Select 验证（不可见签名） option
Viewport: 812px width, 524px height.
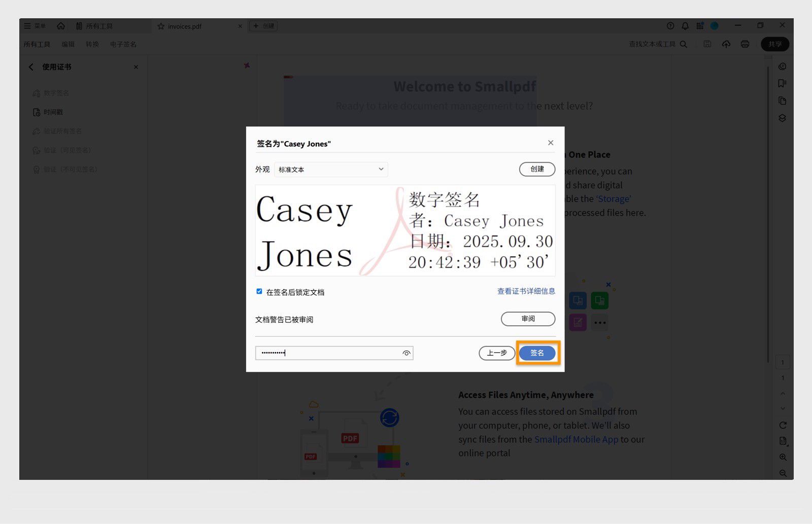tap(65, 169)
